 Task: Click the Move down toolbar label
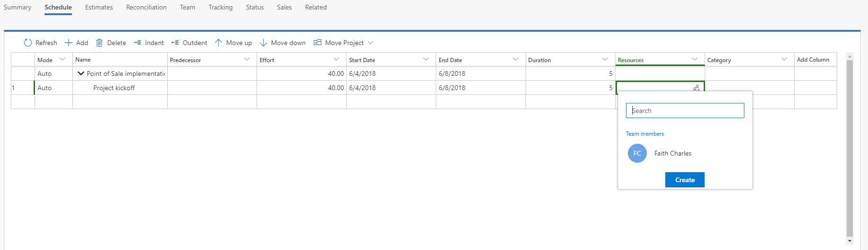point(288,43)
